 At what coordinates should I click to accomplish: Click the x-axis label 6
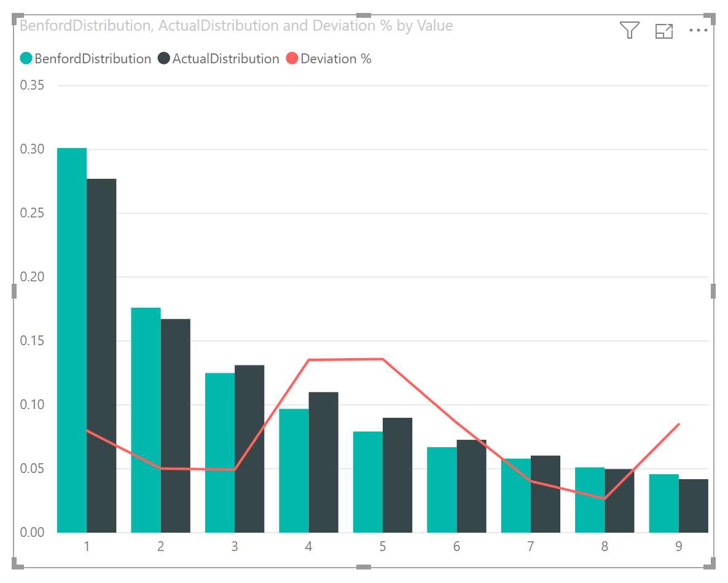(457, 547)
